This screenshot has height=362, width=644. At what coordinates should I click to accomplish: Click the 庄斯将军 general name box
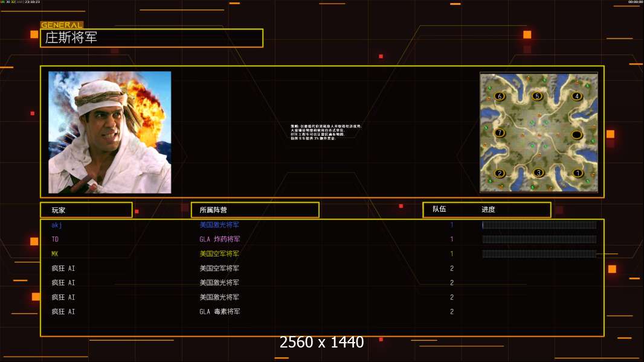pos(152,38)
